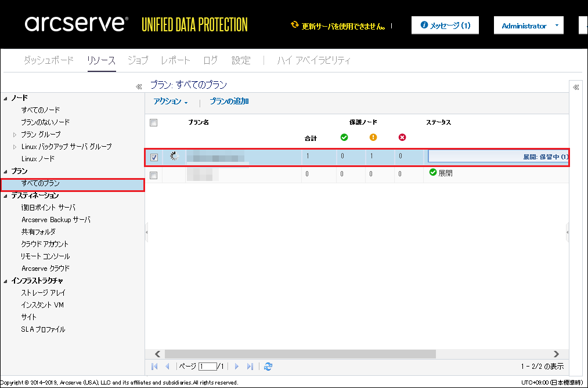The image size is (588, 388).
Task: Expand the プラン グループ node
Action: [15, 135]
